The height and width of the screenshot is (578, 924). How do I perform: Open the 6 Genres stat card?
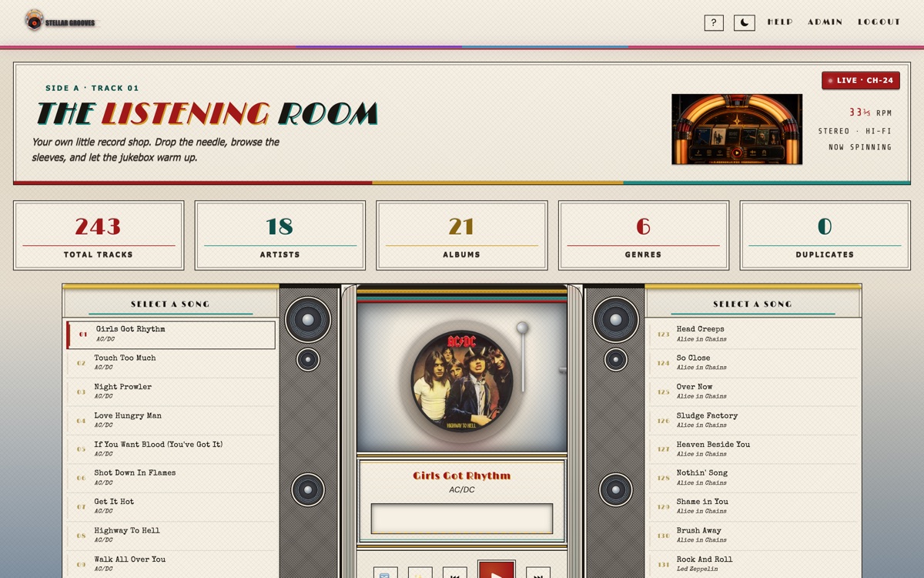(644, 235)
